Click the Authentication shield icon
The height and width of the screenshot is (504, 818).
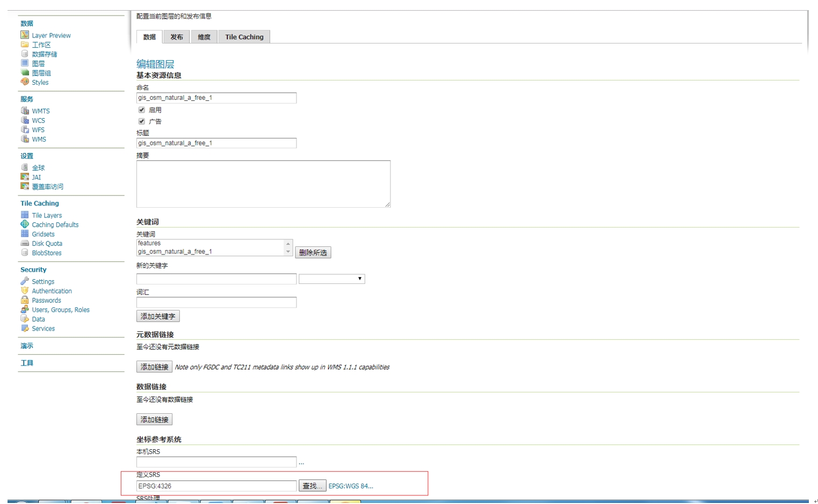coord(25,291)
